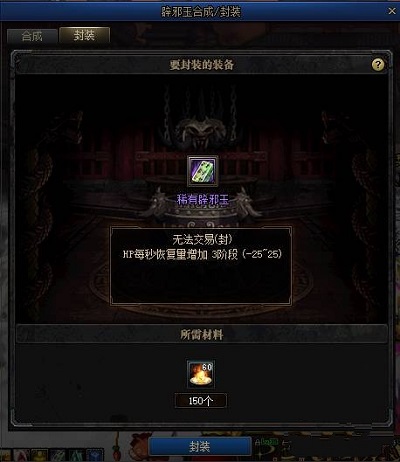The width and height of the screenshot is (400, 462).
Task: Click the purple 稀有辟邪玉 item name
Action: [203, 200]
